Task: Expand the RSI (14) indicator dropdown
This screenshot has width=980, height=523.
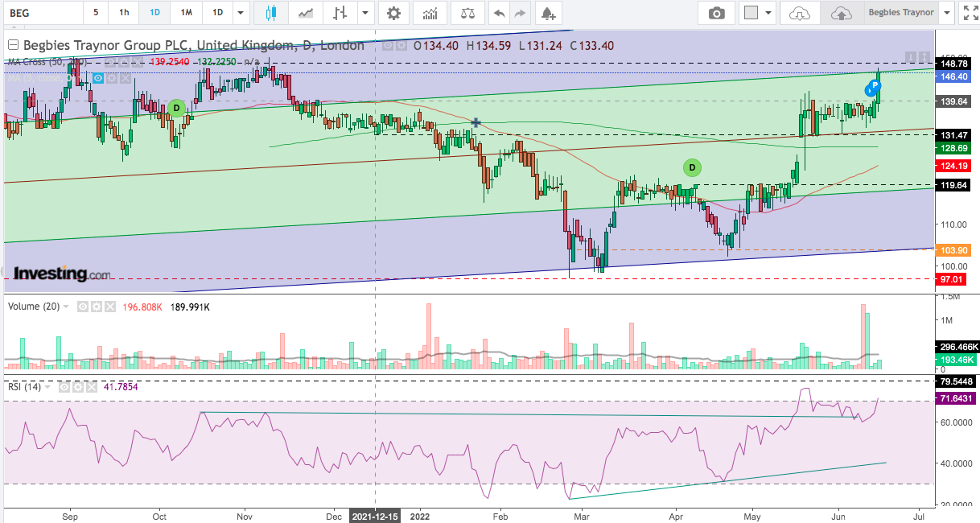Action: (x=47, y=387)
